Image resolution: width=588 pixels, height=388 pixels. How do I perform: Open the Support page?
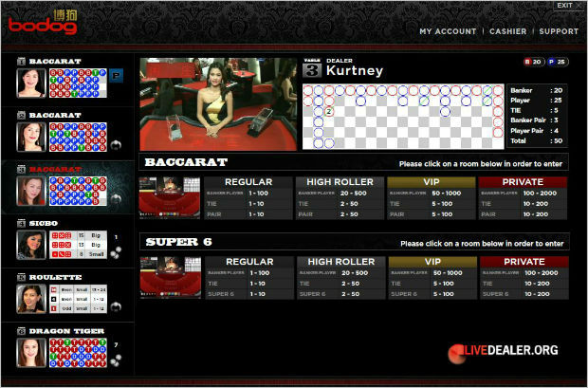pos(559,31)
